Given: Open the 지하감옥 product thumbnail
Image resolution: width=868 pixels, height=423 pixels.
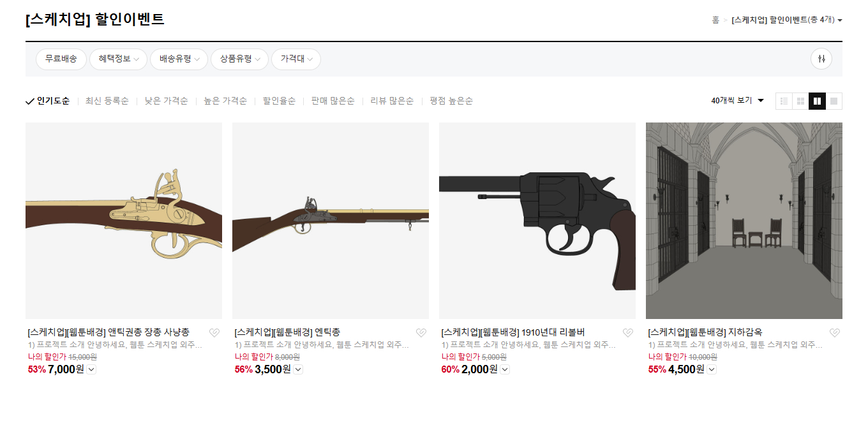Looking at the screenshot, I should [x=744, y=221].
